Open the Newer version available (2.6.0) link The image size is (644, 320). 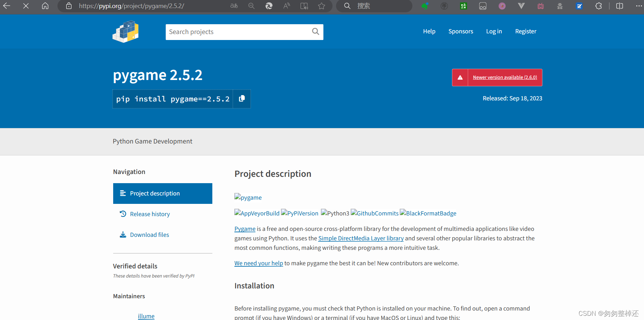tap(505, 78)
